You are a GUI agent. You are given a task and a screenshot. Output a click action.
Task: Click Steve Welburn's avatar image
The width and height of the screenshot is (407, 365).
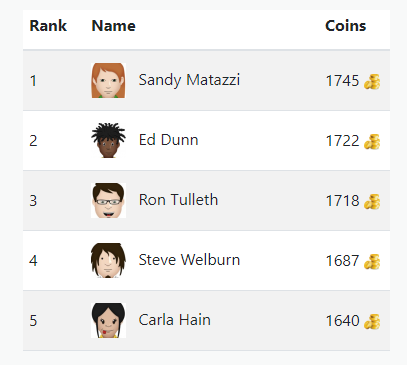point(108,260)
